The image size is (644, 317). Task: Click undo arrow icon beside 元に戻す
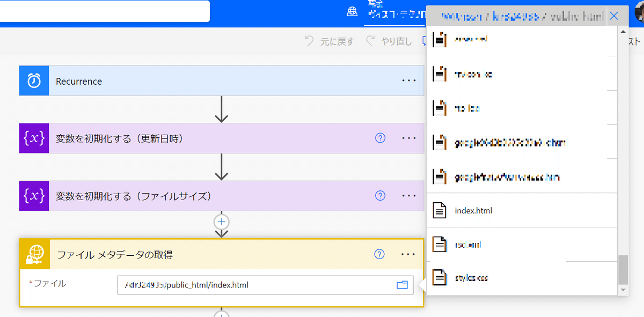pyautogui.click(x=309, y=41)
